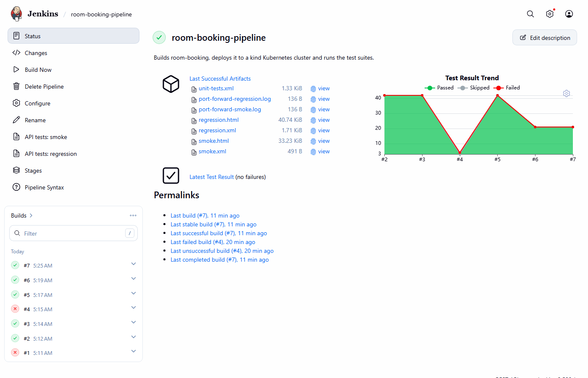Click the success status icon of build #7
This screenshot has height=378, width=588.
(x=15, y=265)
